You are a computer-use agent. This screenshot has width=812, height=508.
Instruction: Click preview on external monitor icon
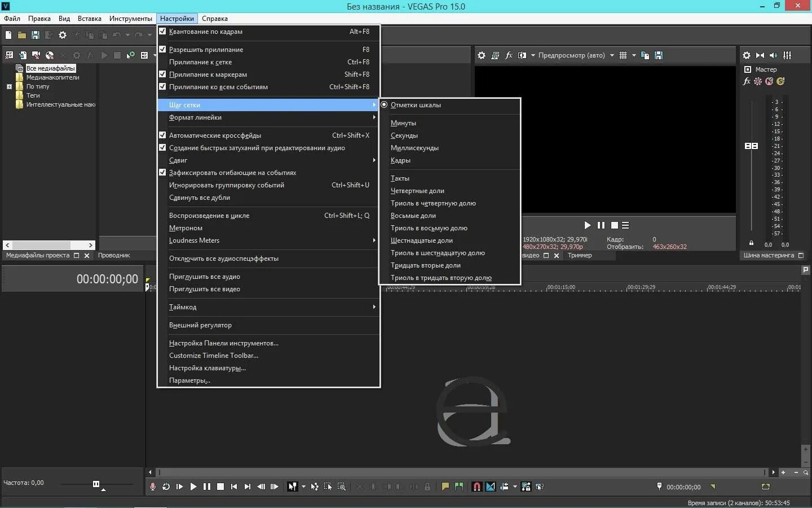pos(495,55)
